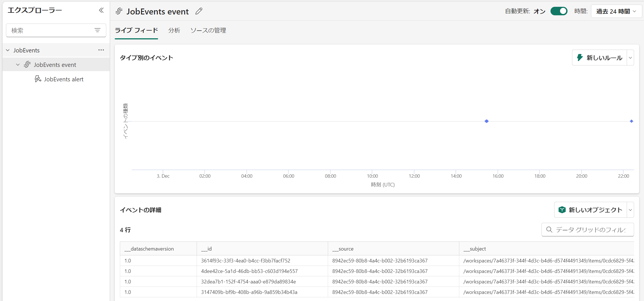Click the JobEvents event stream icon in the tree
The width and height of the screenshot is (644, 301).
coord(27,65)
